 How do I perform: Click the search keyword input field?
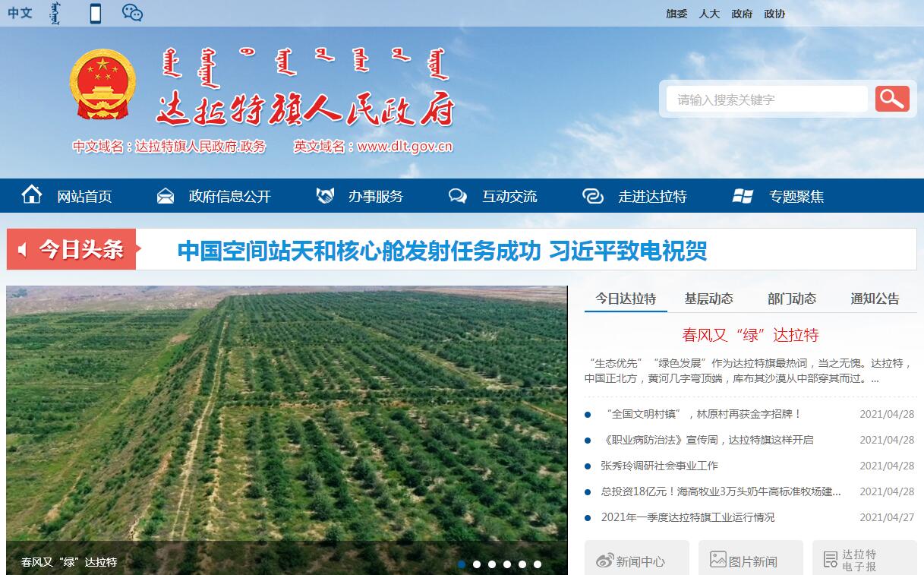tap(766, 100)
